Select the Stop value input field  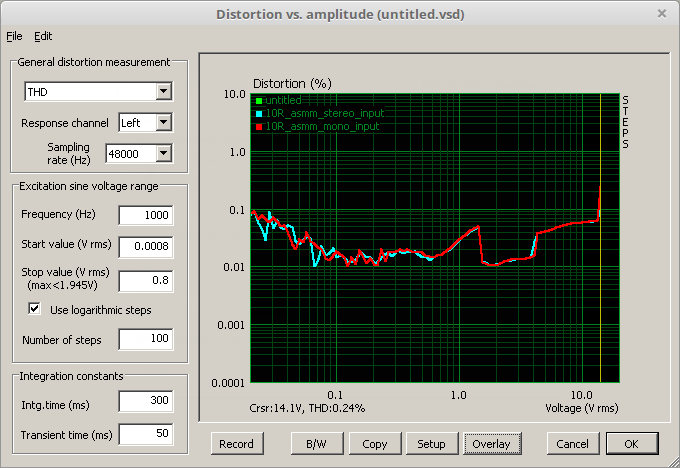point(145,279)
